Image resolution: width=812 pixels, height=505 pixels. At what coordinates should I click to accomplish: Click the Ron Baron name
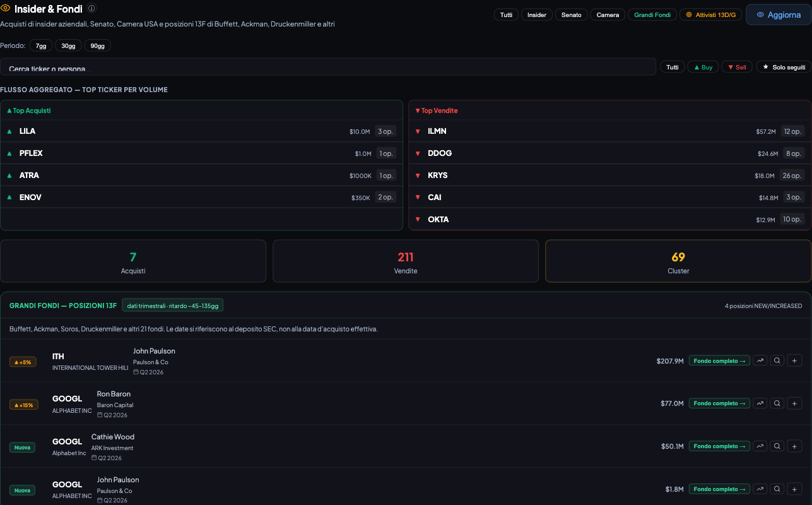[114, 394]
